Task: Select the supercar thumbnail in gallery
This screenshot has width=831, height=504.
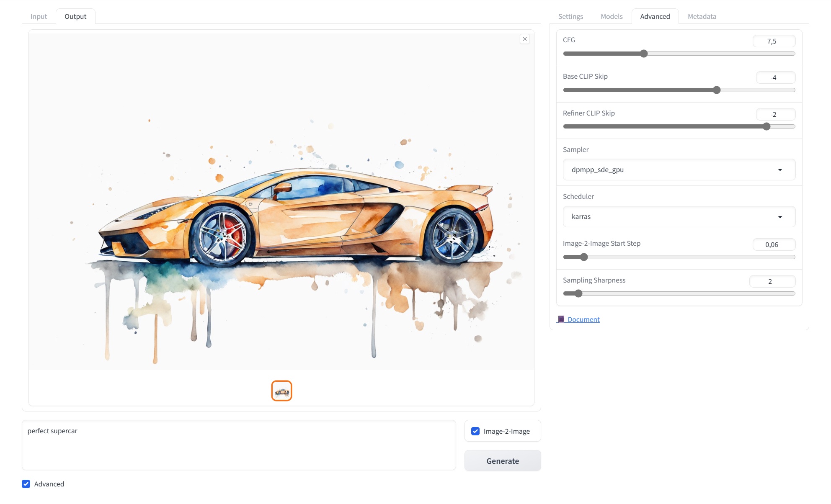Action: 281,391
